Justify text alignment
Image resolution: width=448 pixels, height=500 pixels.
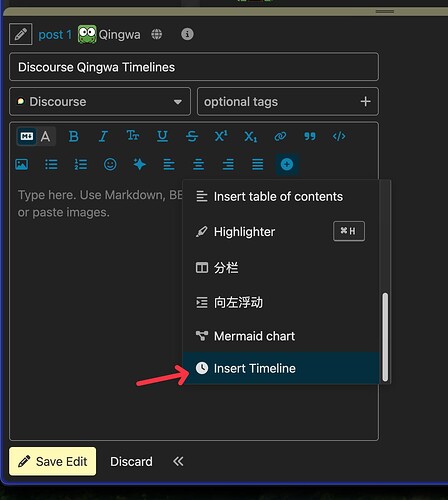(258, 164)
